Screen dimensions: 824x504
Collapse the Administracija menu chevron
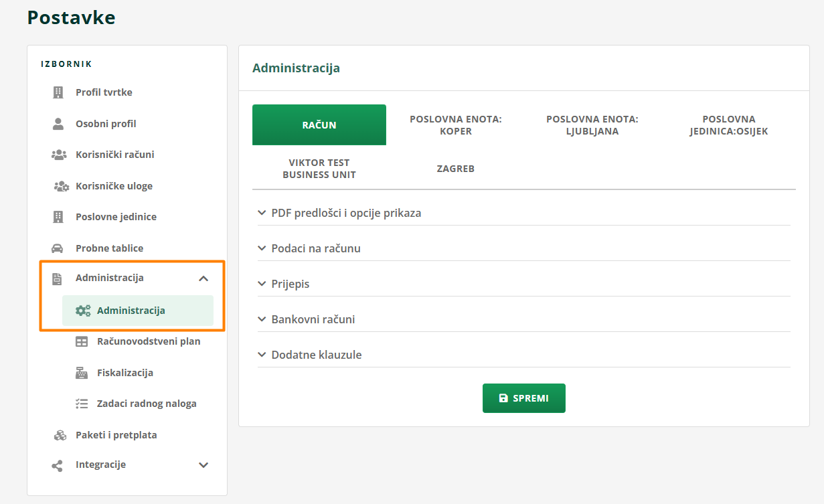point(204,278)
